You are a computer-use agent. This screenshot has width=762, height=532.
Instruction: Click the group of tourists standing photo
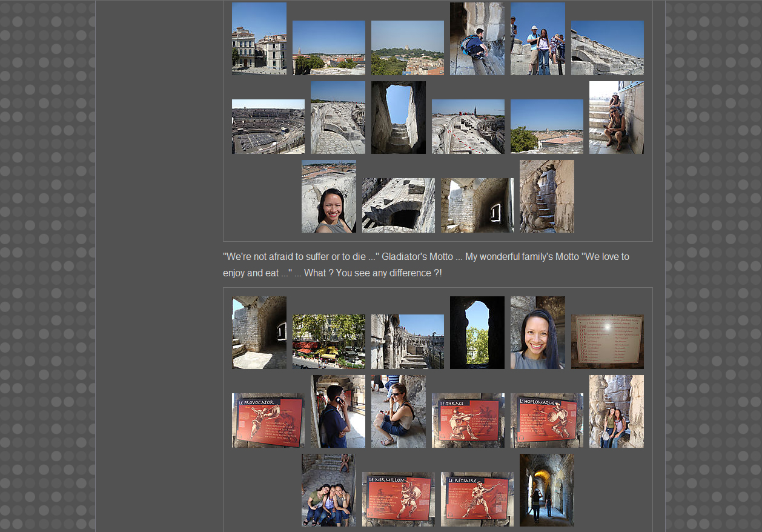537,38
